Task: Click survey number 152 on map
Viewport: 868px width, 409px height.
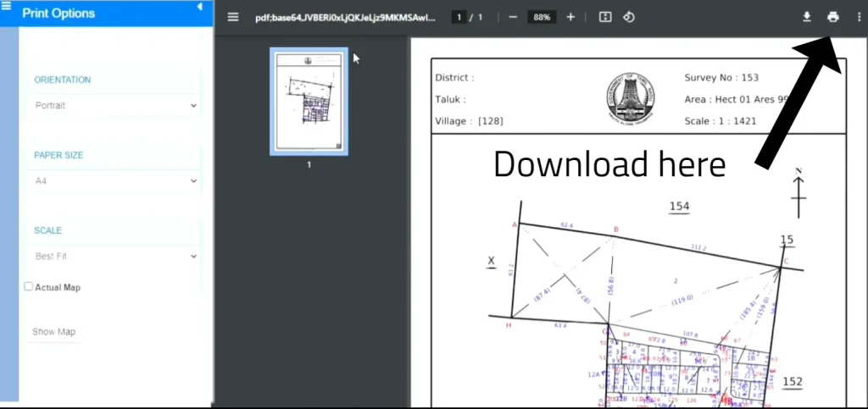Action: tap(793, 382)
